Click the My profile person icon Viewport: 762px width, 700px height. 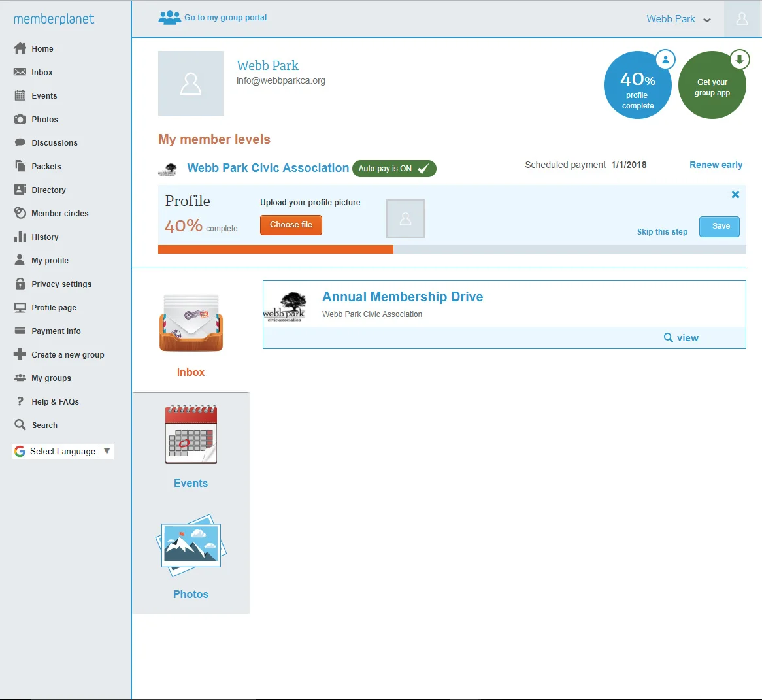pyautogui.click(x=20, y=259)
